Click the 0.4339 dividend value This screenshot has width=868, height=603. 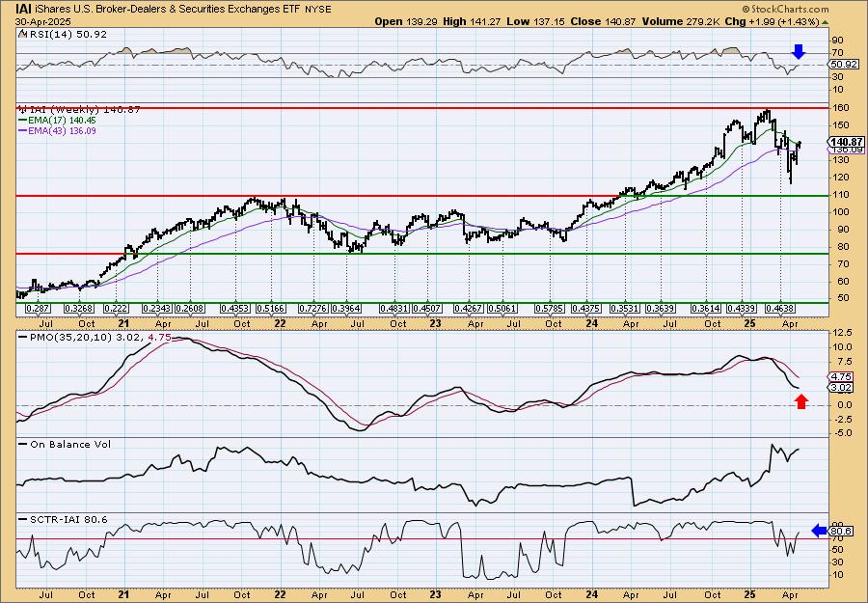(742, 308)
